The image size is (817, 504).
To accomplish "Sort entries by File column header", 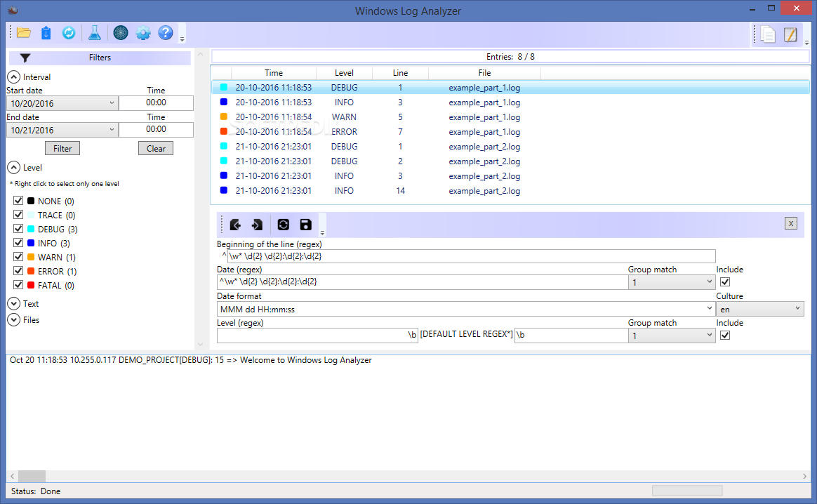I will tap(484, 73).
